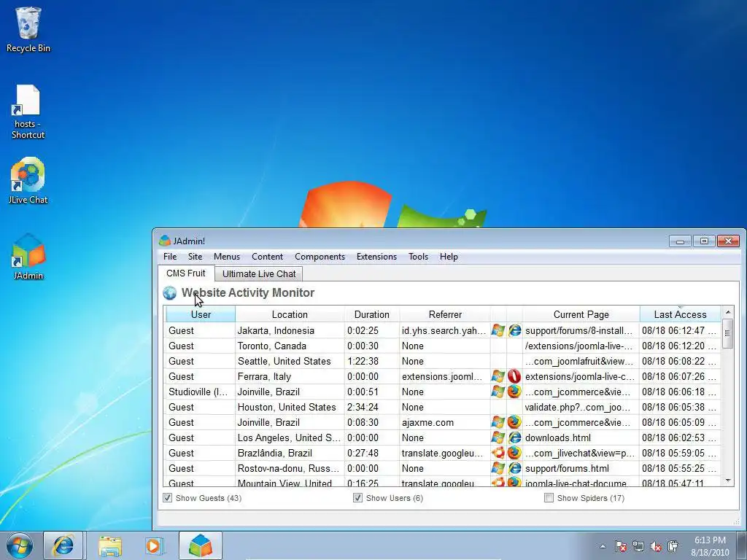Open the Components menu
The width and height of the screenshot is (747, 560).
pos(320,257)
